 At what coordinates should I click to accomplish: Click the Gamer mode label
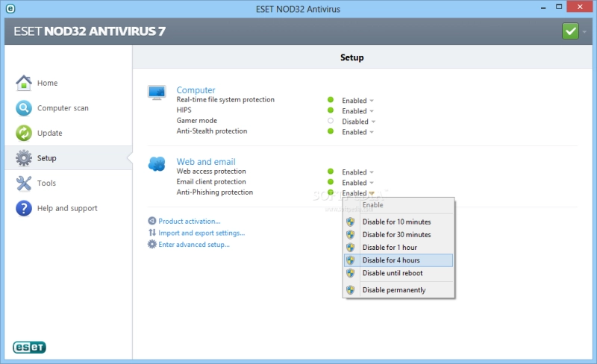point(196,121)
